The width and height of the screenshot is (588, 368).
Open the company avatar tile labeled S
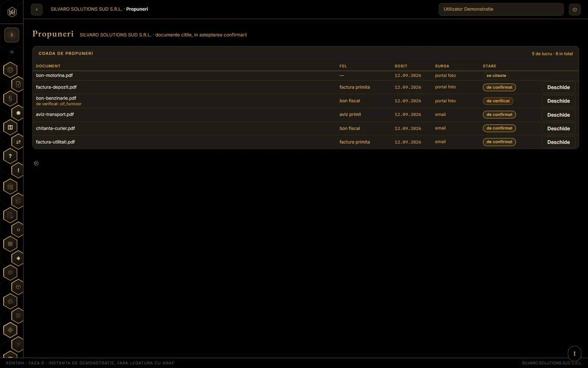(x=12, y=35)
